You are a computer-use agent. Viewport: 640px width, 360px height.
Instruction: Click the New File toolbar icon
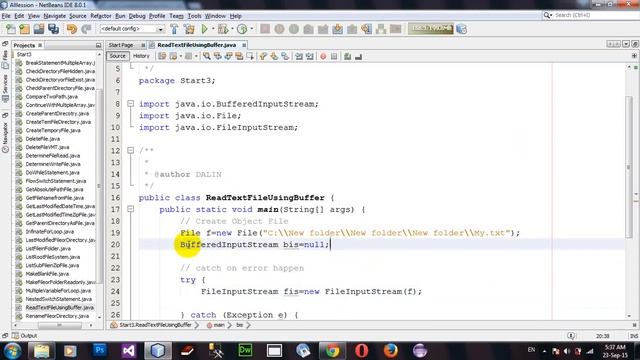pyautogui.click(x=11, y=29)
